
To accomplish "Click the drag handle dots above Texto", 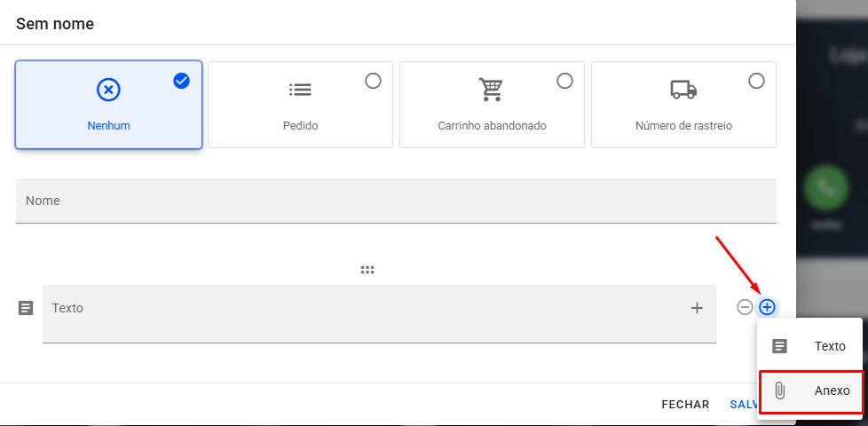I will tap(367, 270).
